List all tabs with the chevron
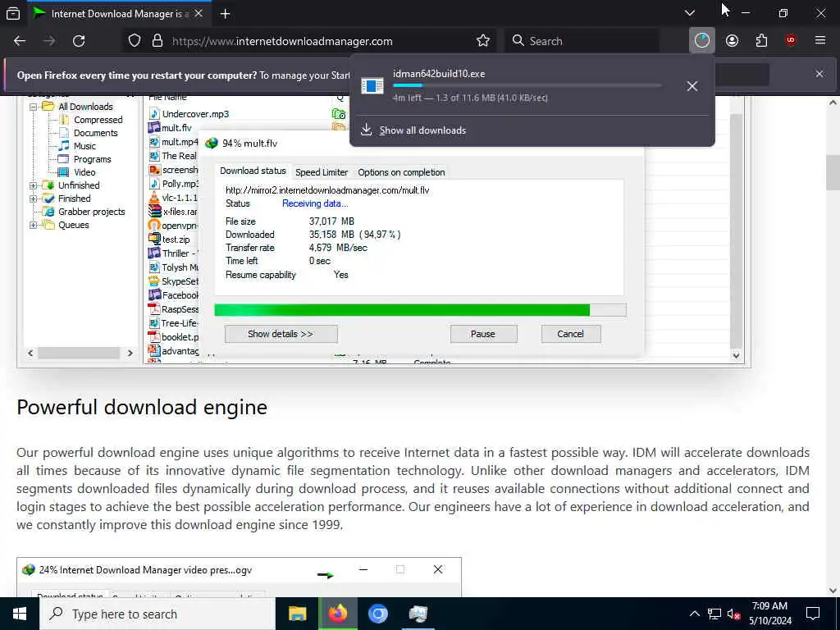Image resolution: width=840 pixels, height=630 pixels. [689, 13]
